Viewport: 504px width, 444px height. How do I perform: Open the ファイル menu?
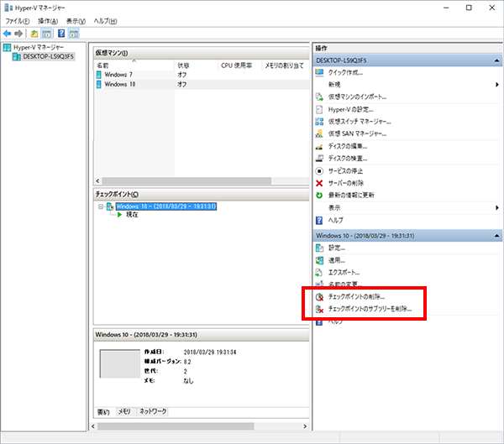[x=17, y=21]
